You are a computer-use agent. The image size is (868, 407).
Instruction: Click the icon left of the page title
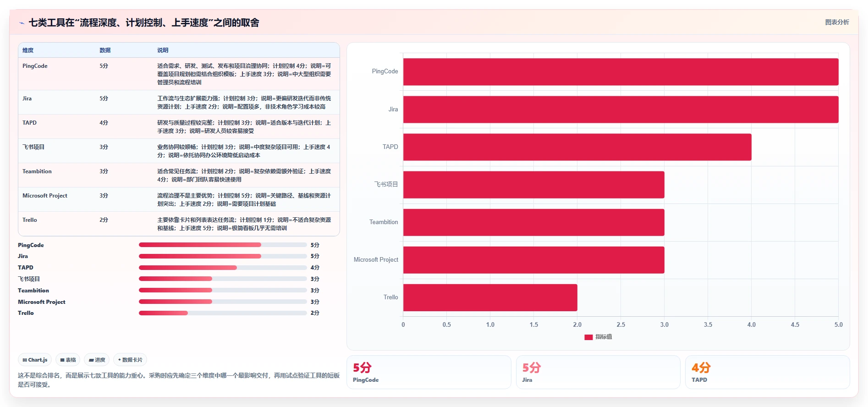pos(22,23)
